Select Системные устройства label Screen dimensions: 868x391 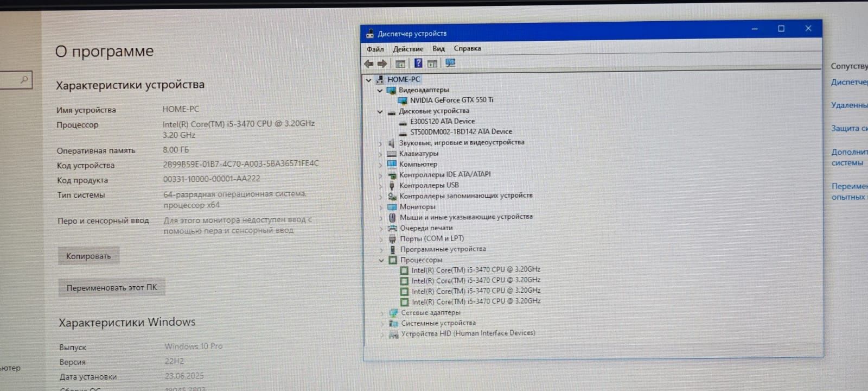pyautogui.click(x=438, y=323)
